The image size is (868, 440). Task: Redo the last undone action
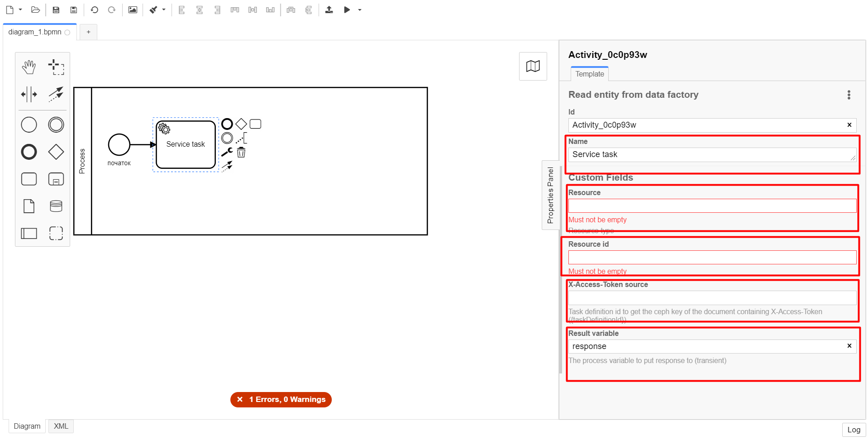[x=112, y=10]
